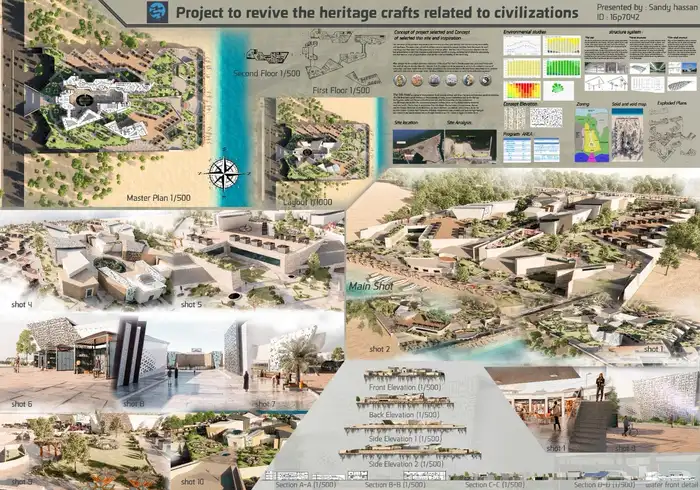Click the 'Section B-B (1/500)' label
The height and width of the screenshot is (490, 700).
click(x=395, y=485)
